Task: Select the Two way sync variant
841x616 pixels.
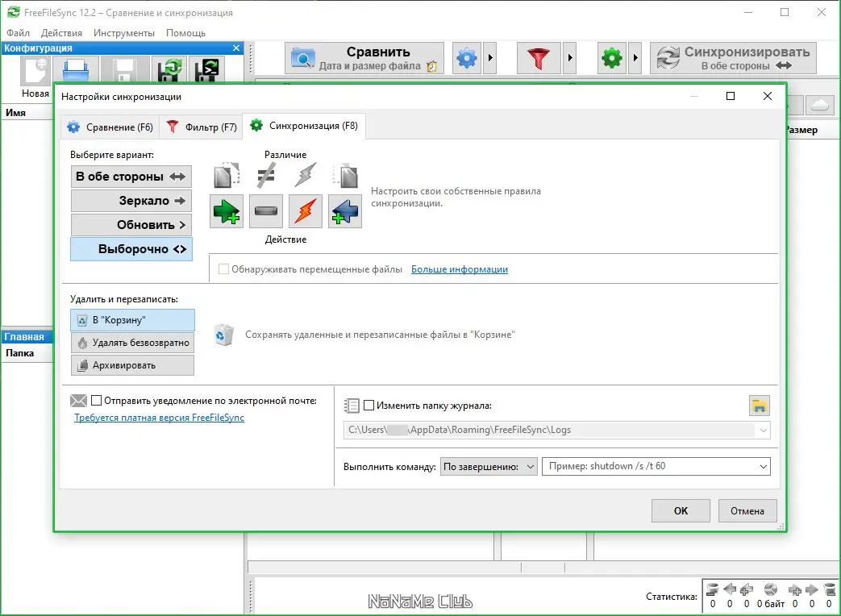Action: tap(131, 177)
